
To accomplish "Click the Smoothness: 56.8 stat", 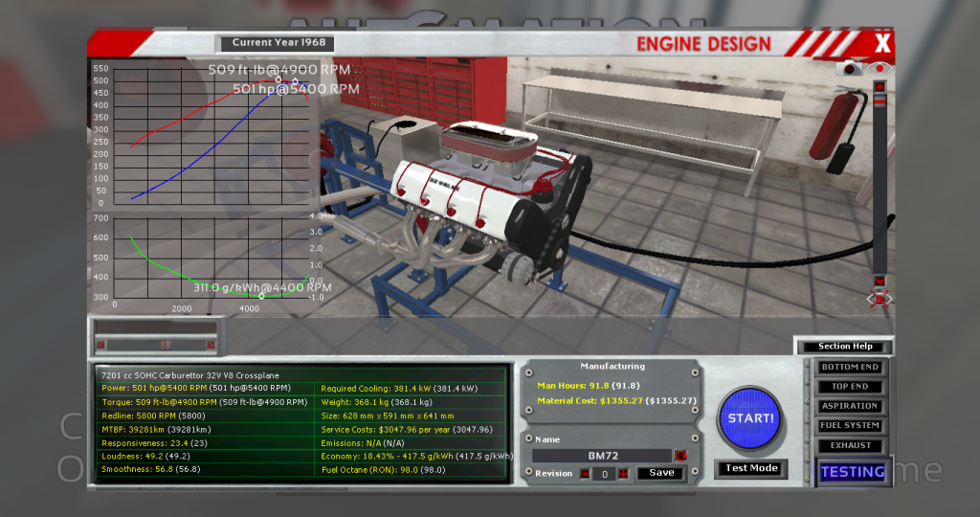I will pyautogui.click(x=150, y=469).
